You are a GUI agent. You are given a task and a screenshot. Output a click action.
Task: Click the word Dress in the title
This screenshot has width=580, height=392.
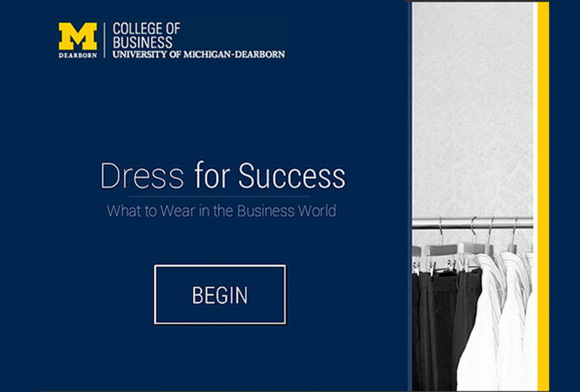point(142,176)
